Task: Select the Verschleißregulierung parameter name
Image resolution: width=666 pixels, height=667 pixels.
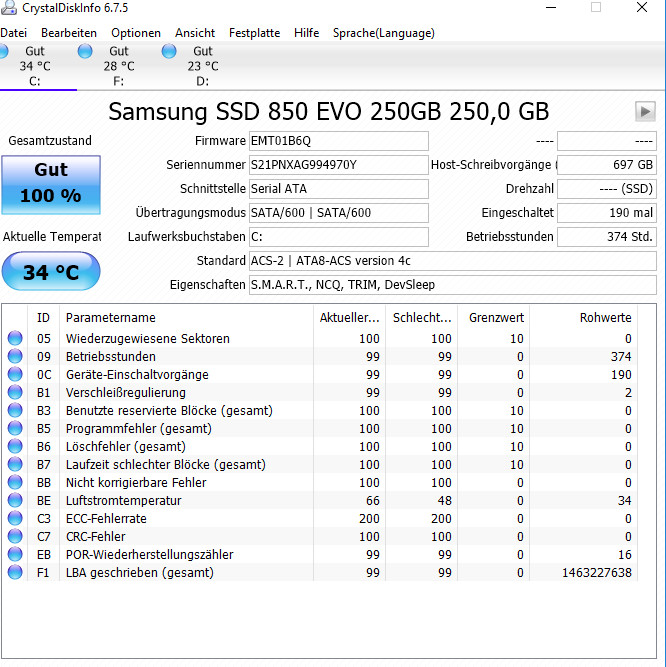Action: (x=126, y=393)
